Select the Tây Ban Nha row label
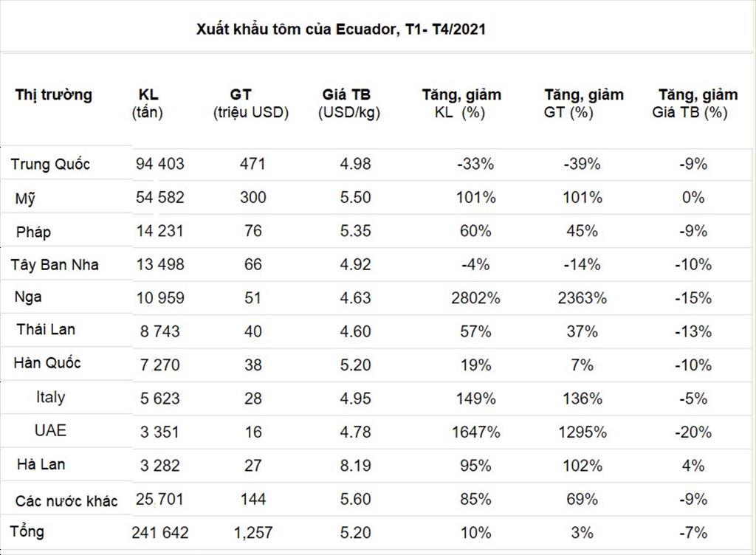Viewport: 756px width, 555px height. pyautogui.click(x=55, y=265)
